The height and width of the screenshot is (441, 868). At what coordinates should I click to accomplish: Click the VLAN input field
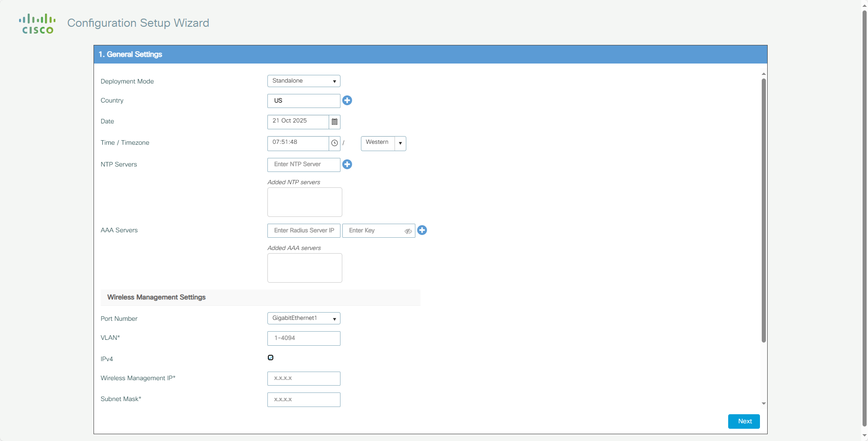click(304, 338)
